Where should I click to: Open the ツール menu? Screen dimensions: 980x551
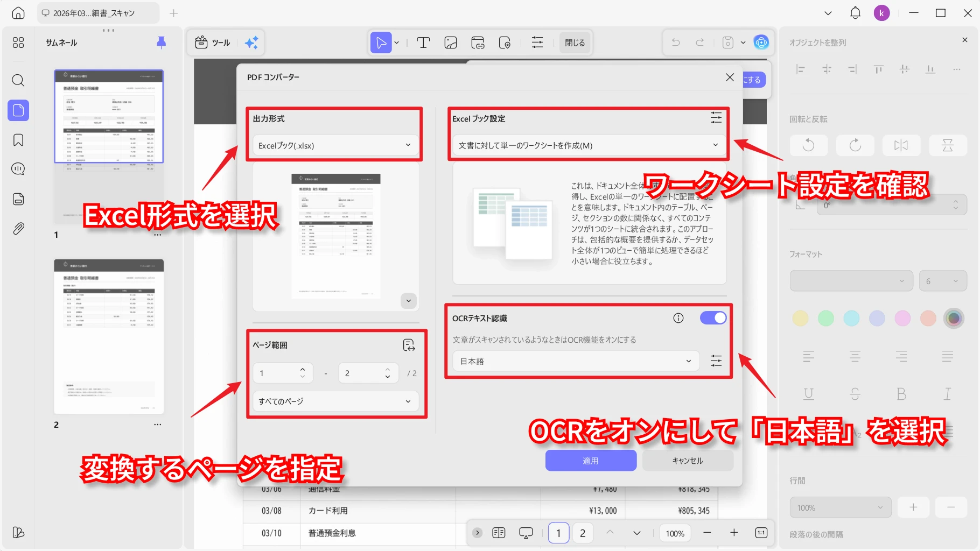[x=213, y=43]
